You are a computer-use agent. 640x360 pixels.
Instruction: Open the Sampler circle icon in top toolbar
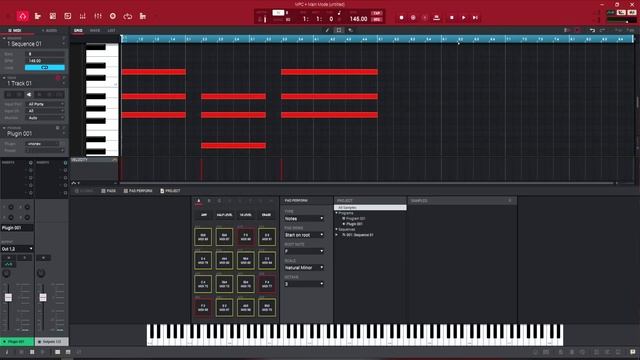113,16
